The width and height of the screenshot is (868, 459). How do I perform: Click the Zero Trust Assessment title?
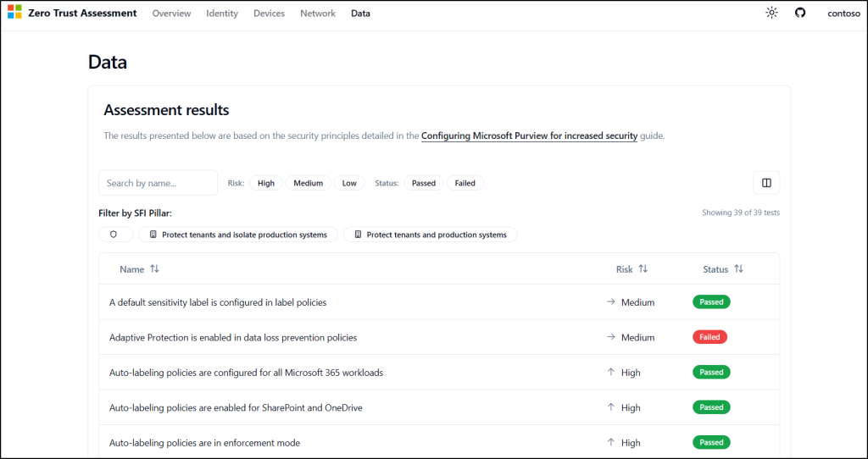pyautogui.click(x=82, y=13)
